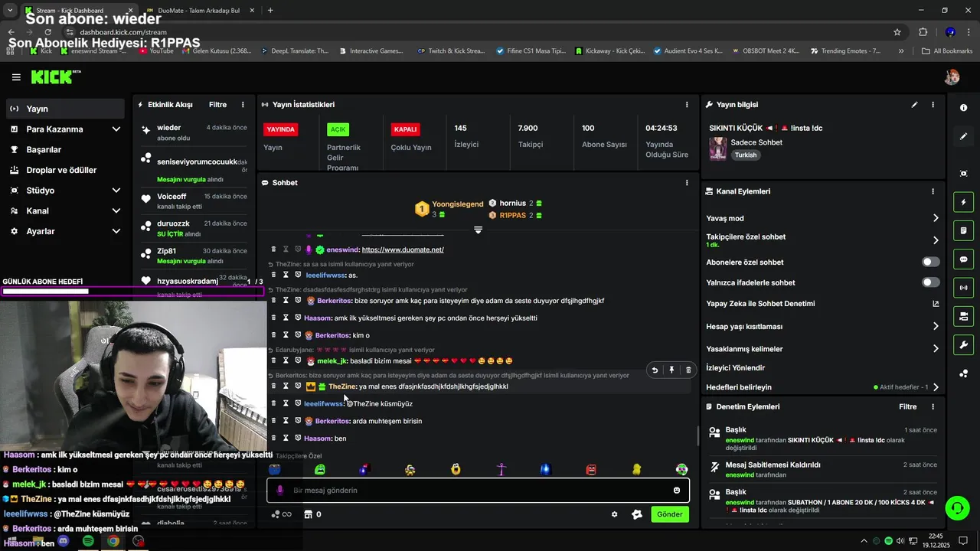Open the hamburger navigation menu
The height and width of the screenshot is (551, 980).
[16, 77]
